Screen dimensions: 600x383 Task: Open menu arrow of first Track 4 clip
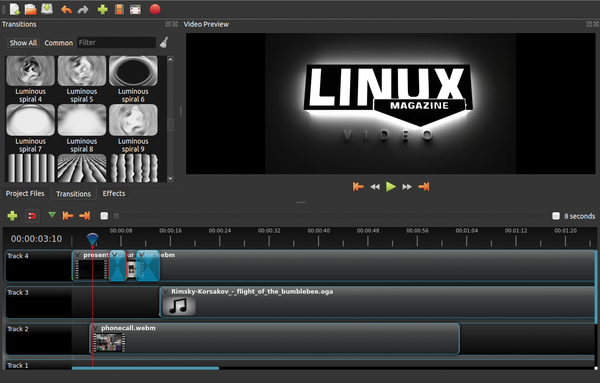[x=78, y=255]
